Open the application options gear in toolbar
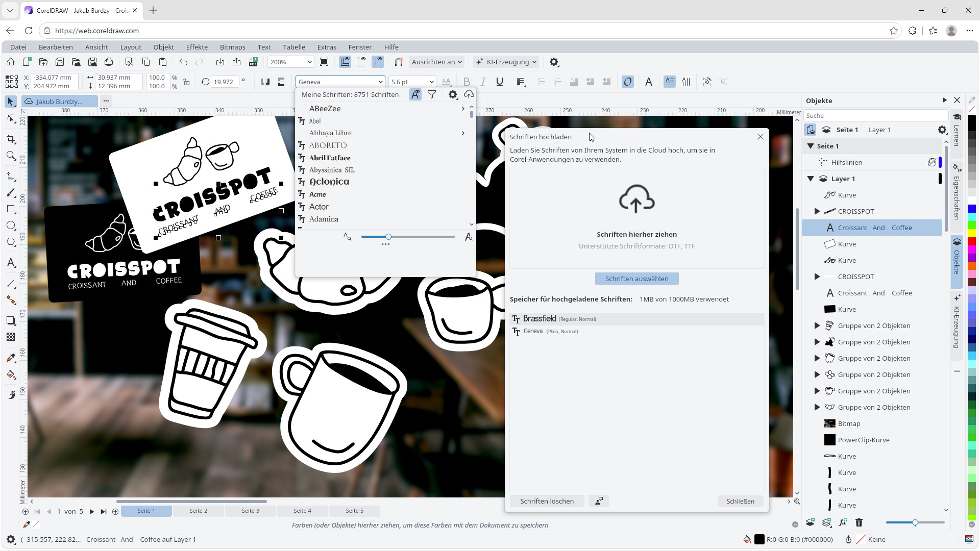The height and width of the screenshot is (551, 980). coord(554,62)
